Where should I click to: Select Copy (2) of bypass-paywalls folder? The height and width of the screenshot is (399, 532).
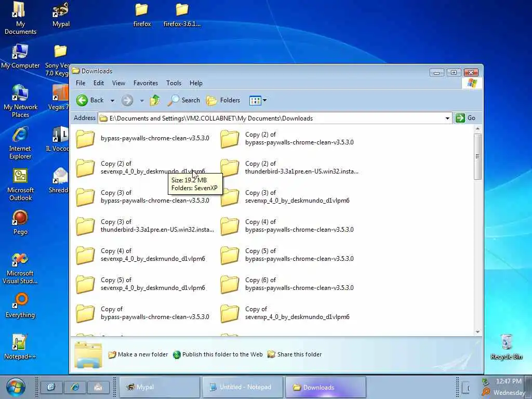287,138
